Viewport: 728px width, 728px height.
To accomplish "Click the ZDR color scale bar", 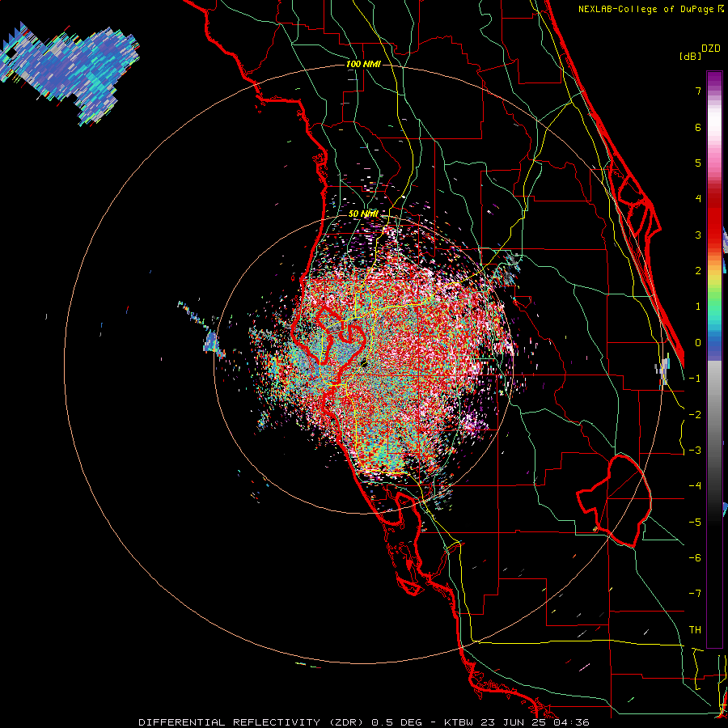I will [x=714, y=359].
